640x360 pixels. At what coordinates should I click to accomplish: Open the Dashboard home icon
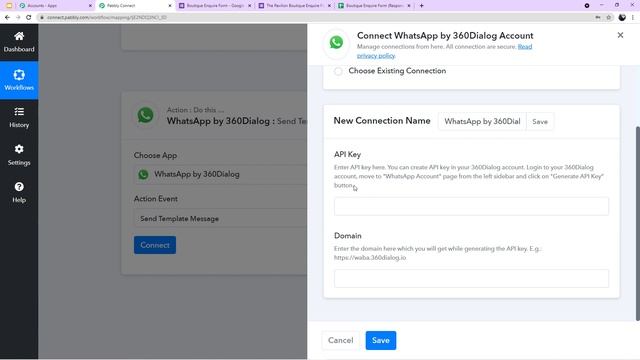tap(19, 36)
